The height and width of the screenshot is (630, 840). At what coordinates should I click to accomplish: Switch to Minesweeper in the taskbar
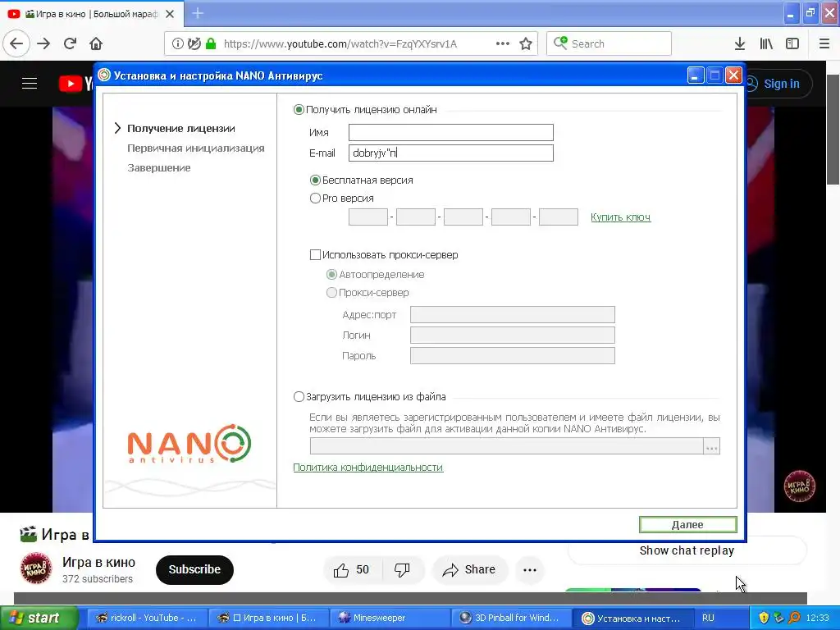tap(388, 618)
